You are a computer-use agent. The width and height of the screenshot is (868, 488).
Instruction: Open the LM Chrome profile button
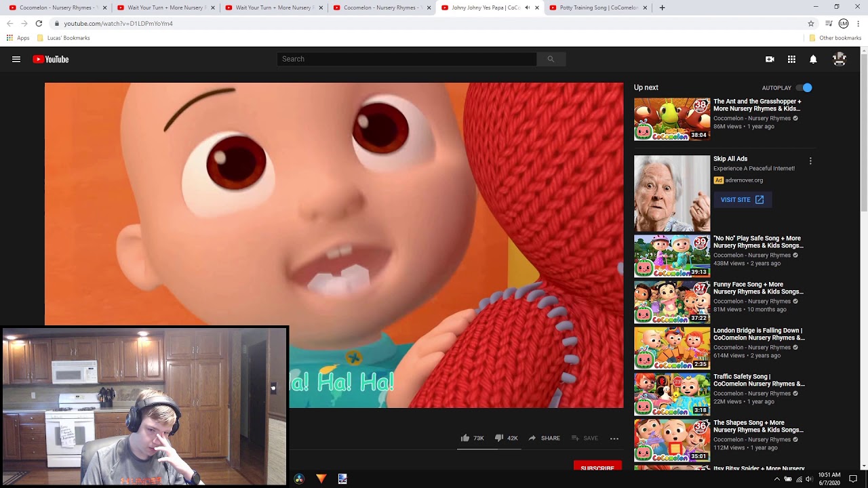844,23
